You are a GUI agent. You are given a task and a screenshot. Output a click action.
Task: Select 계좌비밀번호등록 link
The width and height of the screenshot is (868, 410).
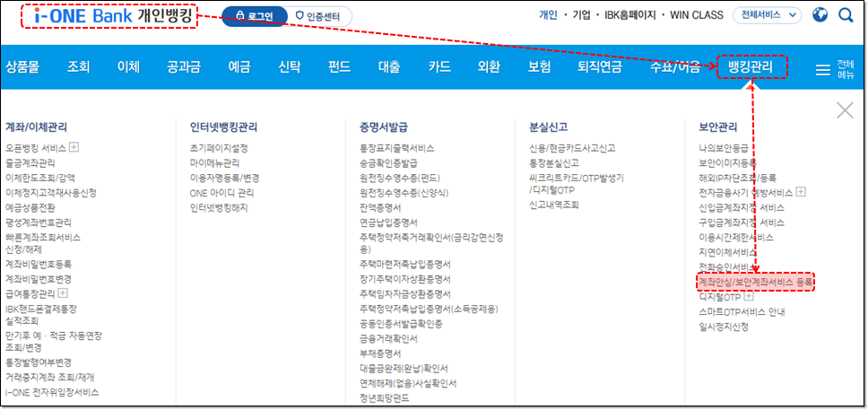point(39,265)
